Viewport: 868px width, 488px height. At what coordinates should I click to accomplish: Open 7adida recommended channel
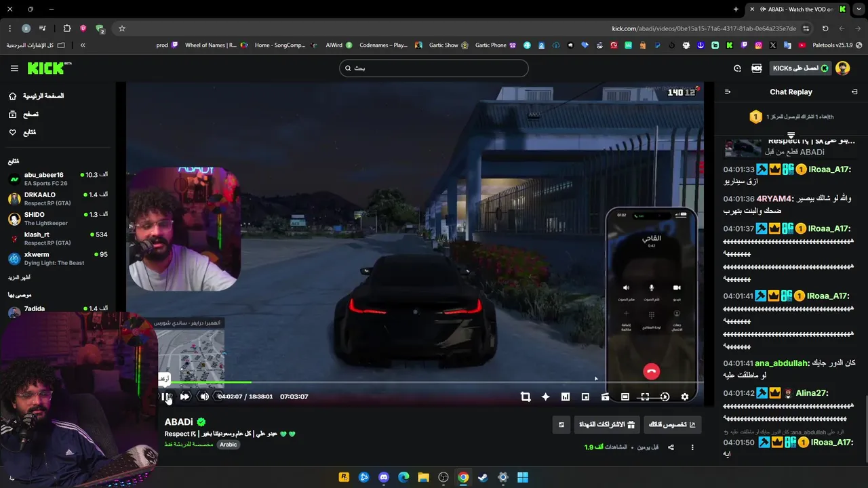tap(58, 312)
